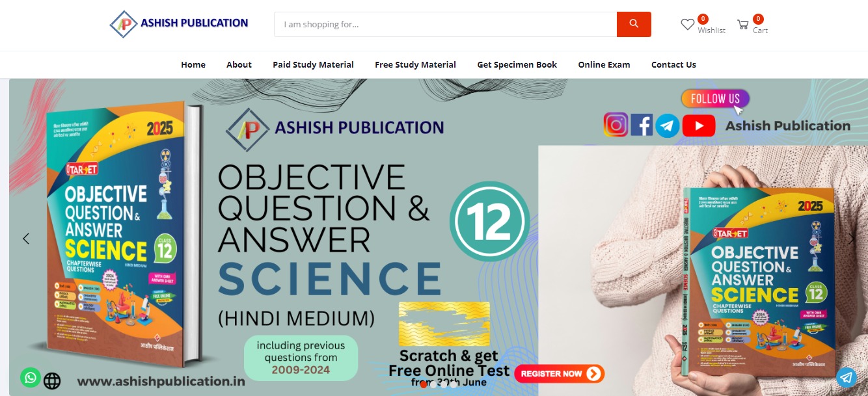The width and height of the screenshot is (868, 396).
Task: Show previous slide with left arrow
Action: [x=26, y=239]
